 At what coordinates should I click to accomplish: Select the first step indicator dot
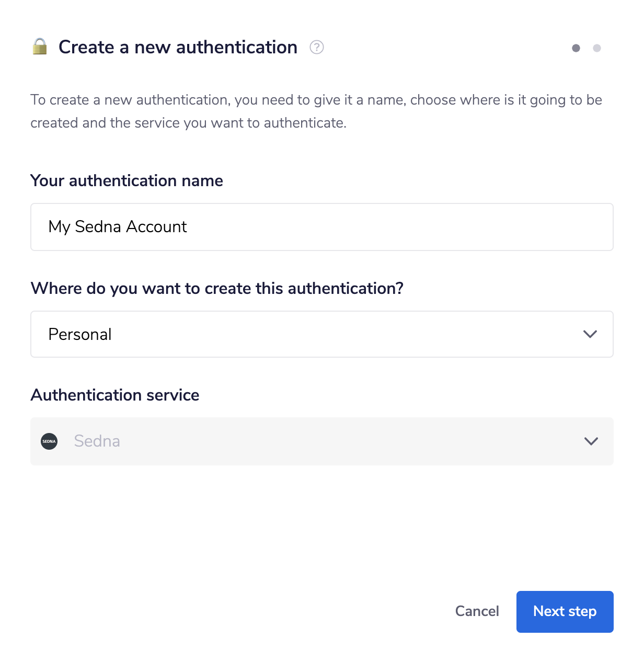click(576, 48)
